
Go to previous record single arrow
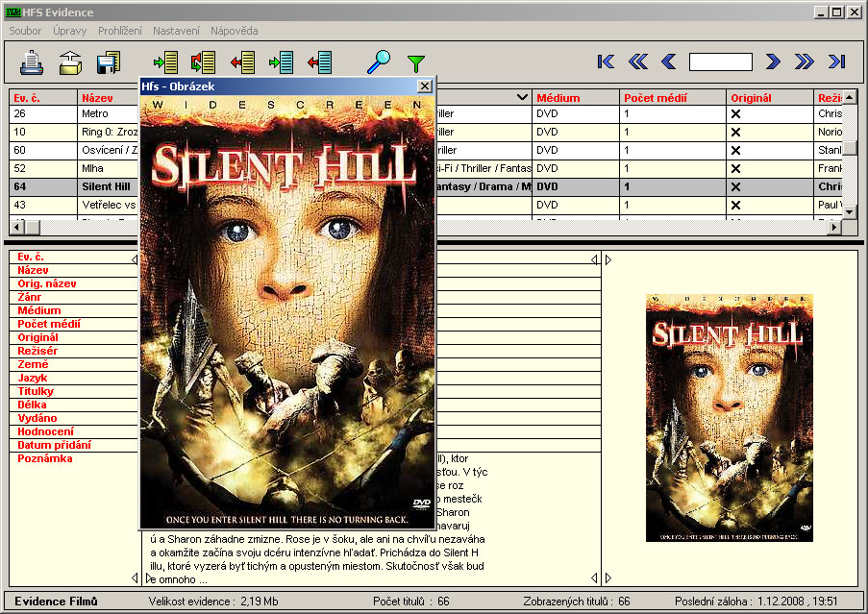point(669,61)
